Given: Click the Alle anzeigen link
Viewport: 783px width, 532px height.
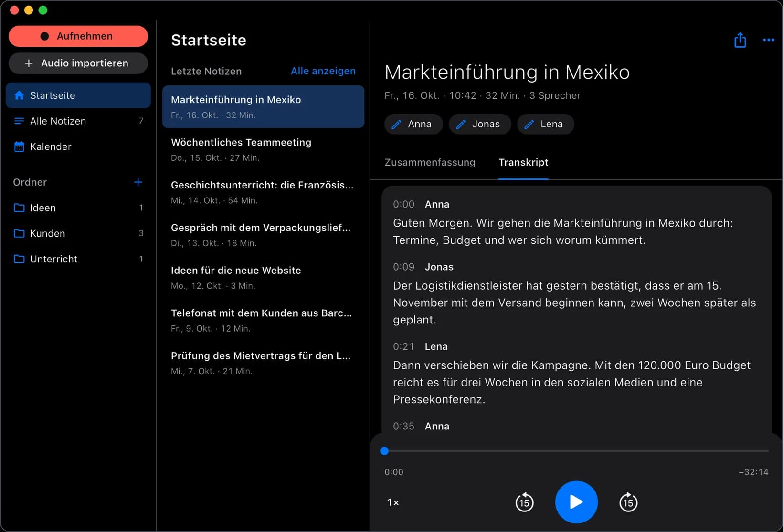Looking at the screenshot, I should point(323,71).
